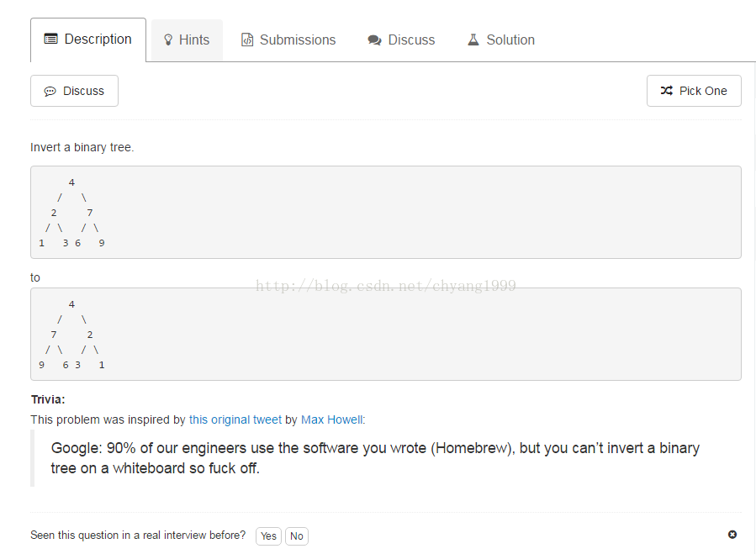756x554 pixels.
Task: Click the Discuss tab chat bubbles icon
Action: point(374,40)
